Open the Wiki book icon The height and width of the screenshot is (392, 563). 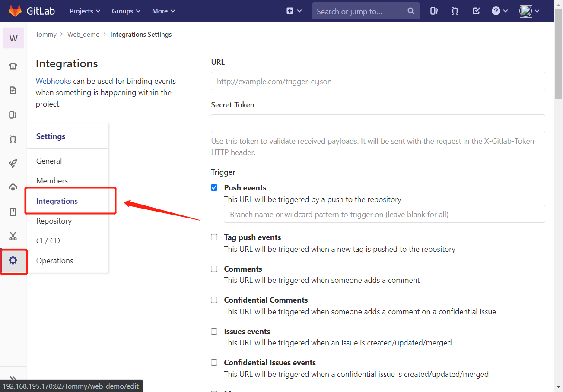(13, 212)
